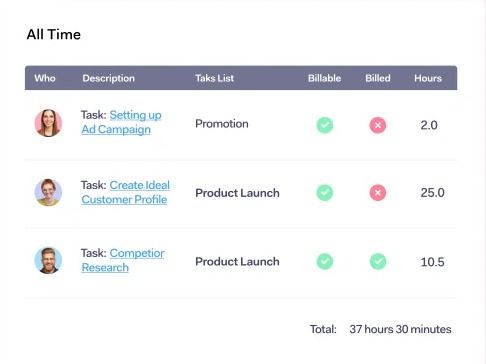
Task: Open the Create Ideal Customer Profile task link
Action: pos(125,192)
